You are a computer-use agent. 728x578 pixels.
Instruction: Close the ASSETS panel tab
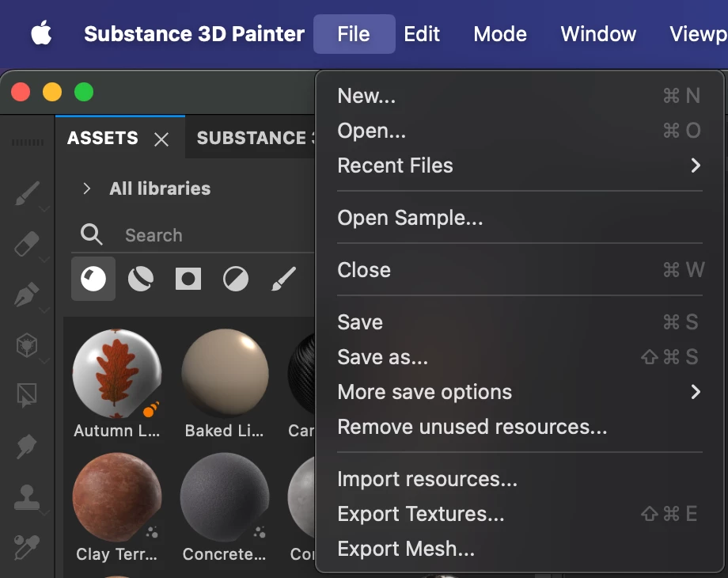tap(161, 139)
